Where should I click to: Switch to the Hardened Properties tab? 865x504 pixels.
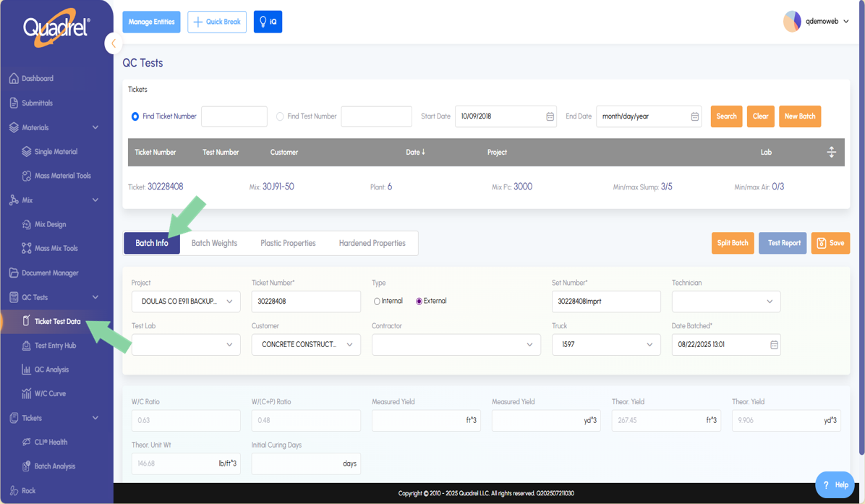(x=372, y=243)
